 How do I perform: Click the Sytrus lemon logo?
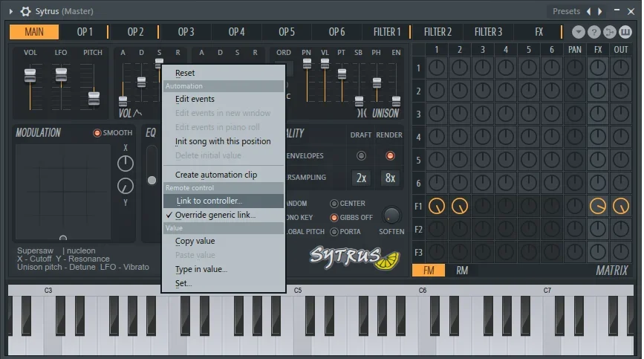coord(354,256)
